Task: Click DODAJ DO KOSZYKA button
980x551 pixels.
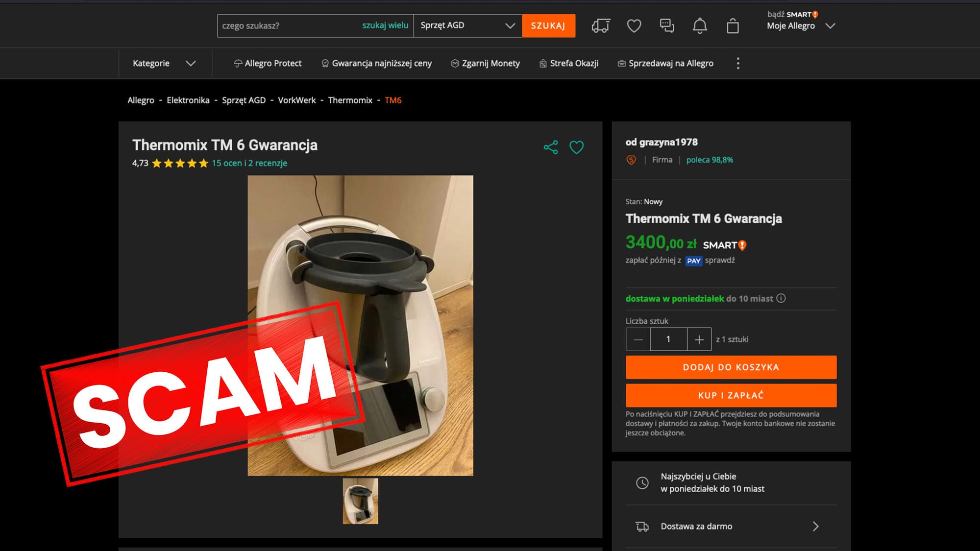Action: pyautogui.click(x=731, y=367)
